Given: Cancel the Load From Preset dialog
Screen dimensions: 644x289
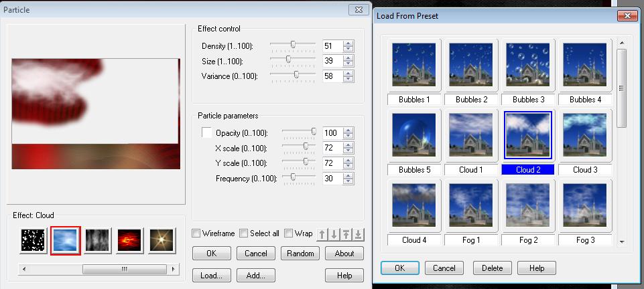Looking at the screenshot, I should (x=444, y=268).
